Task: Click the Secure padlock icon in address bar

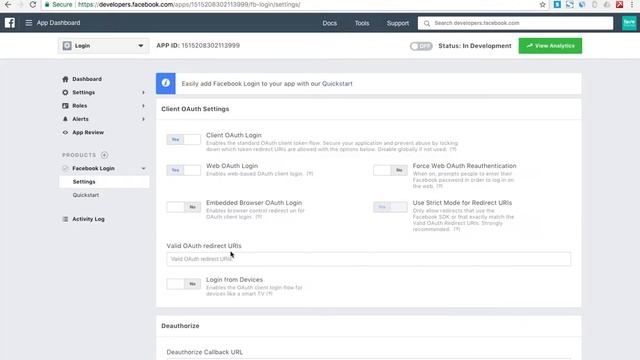Action: [x=47, y=4]
